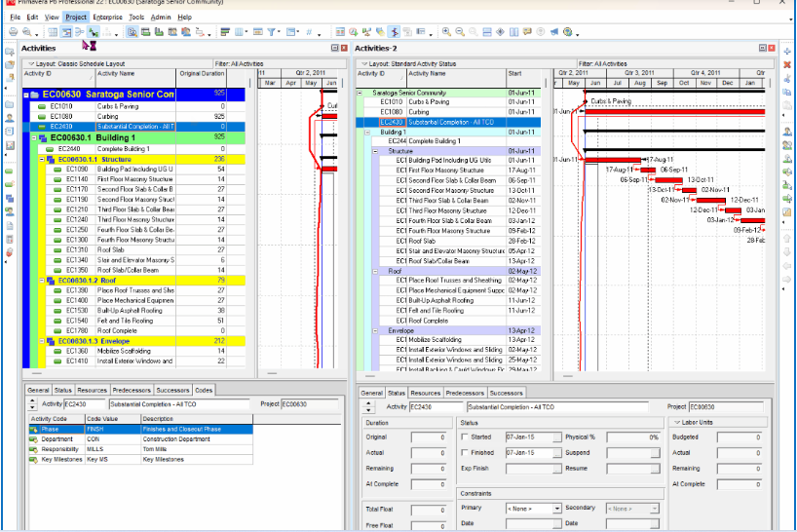
Task: Collapse the EC00630 Saratoga Senior project node
Action: (x=26, y=95)
